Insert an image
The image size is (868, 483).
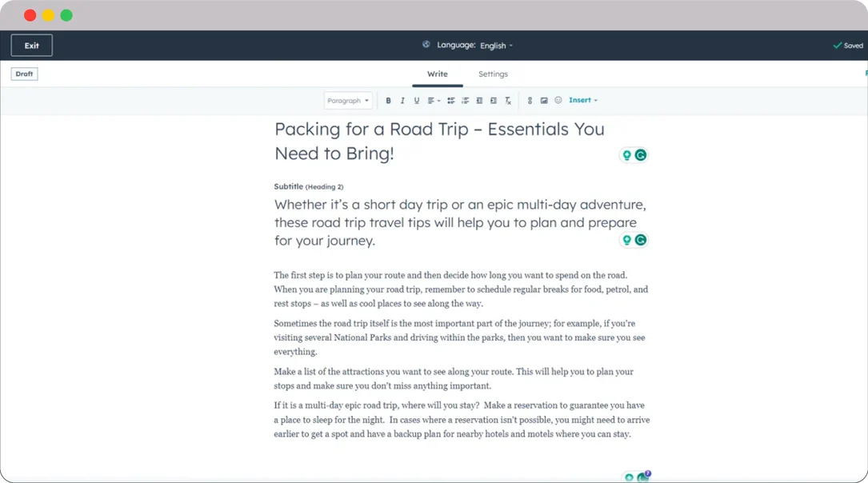[544, 101]
